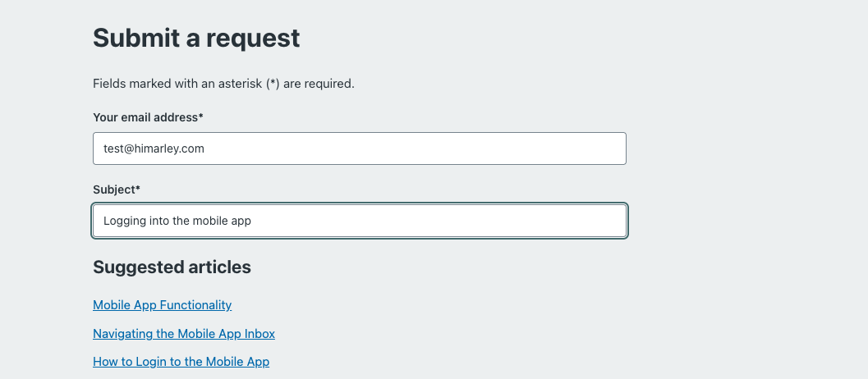Follow the Mobile App Inbox navigation link
This screenshot has width=868, height=379.
coord(184,334)
